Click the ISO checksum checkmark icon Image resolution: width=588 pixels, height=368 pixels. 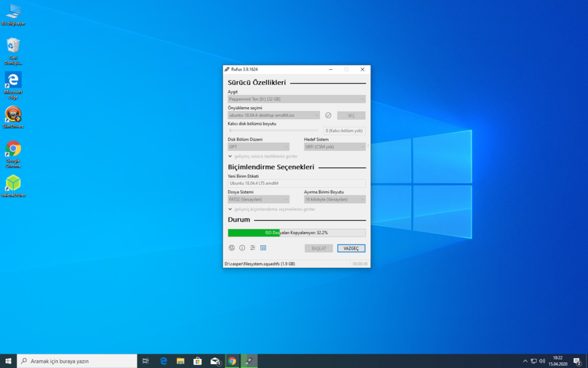point(328,116)
